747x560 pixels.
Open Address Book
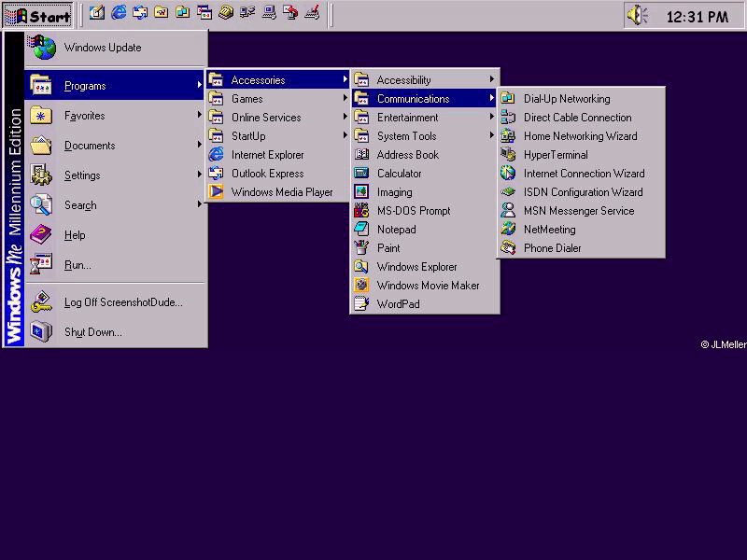click(x=426, y=155)
